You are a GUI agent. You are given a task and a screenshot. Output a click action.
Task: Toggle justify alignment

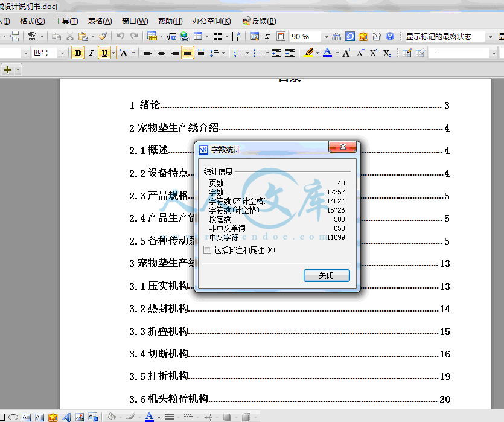point(187,53)
